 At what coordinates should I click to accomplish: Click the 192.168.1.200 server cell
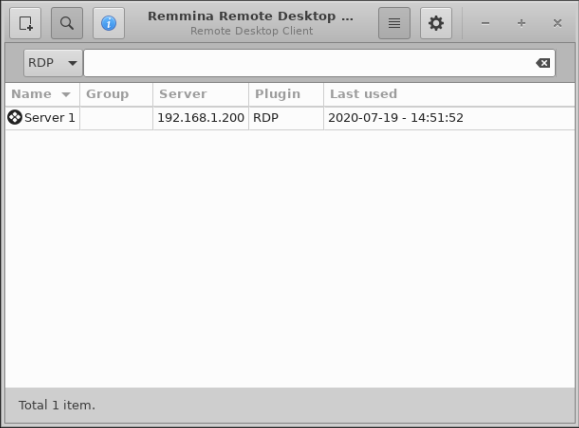coord(201,118)
